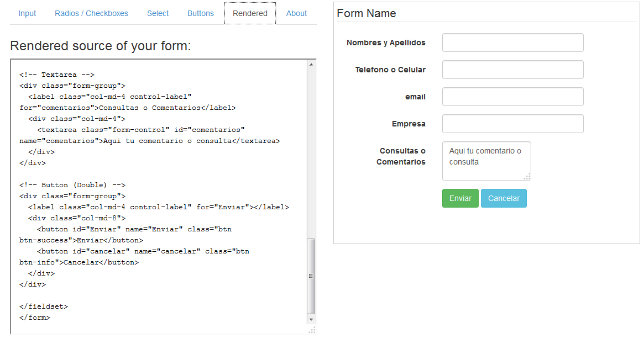Open the Buttons tab
The width and height of the screenshot is (644, 344).
200,13
